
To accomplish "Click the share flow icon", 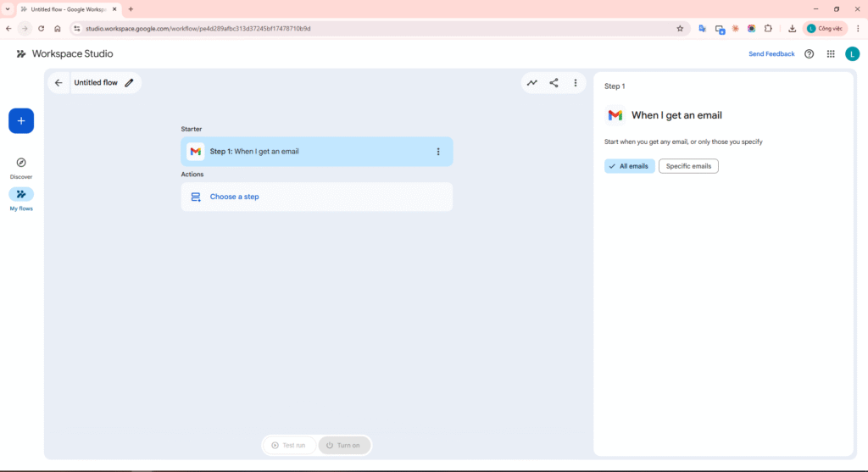I will coord(554,83).
